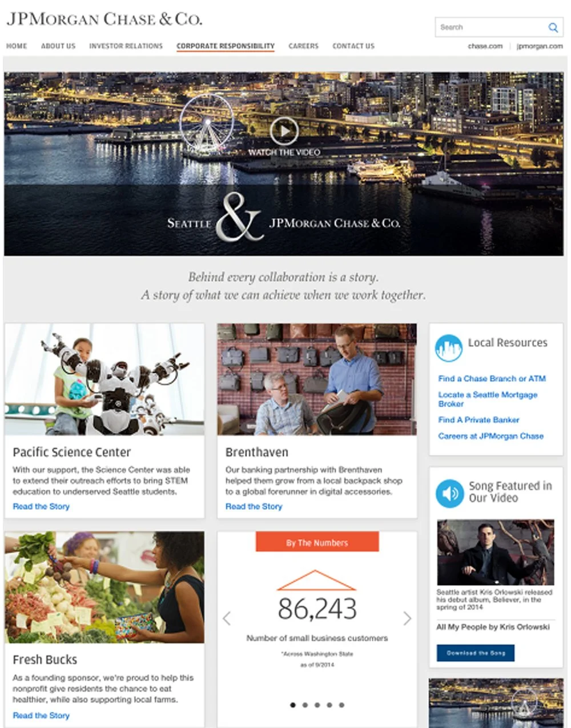Open Find a Chase Branch or ATM link
Image resolution: width=571 pixels, height=728 pixels.
click(492, 378)
